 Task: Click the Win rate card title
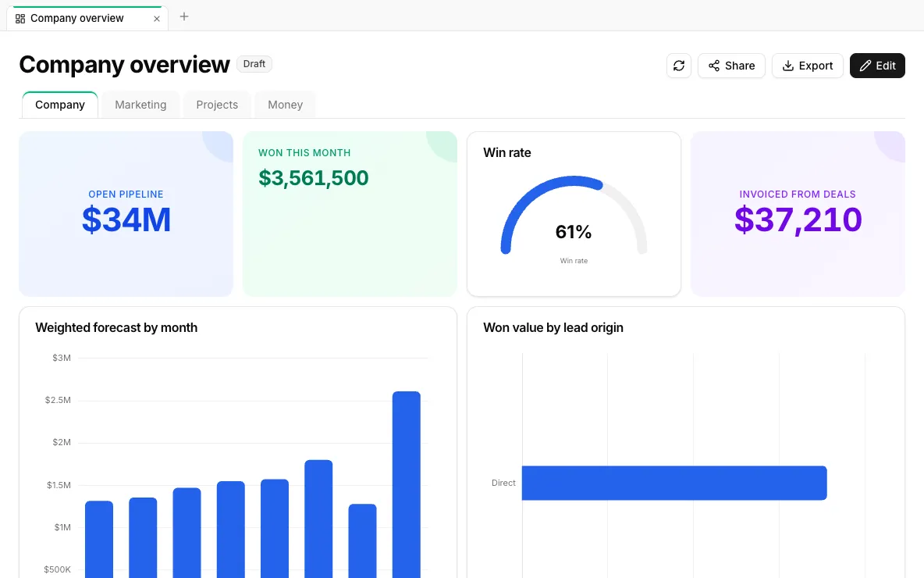pyautogui.click(x=506, y=152)
